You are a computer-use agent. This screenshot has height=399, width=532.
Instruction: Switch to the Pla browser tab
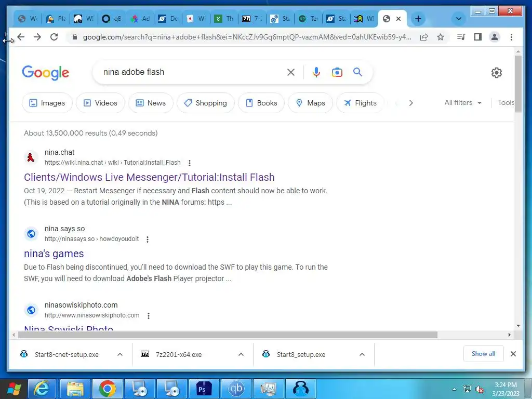tap(56, 19)
